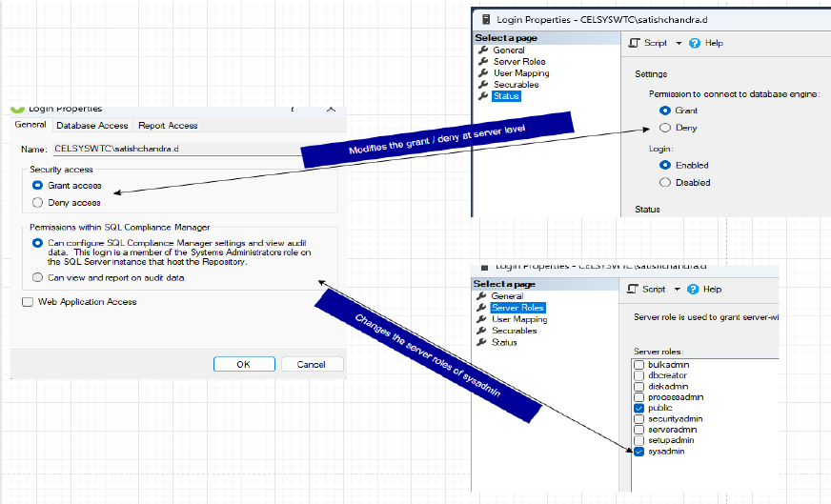Screen dimensions: 831x504
Task: Check the setupadmin server role
Action: click(x=639, y=440)
